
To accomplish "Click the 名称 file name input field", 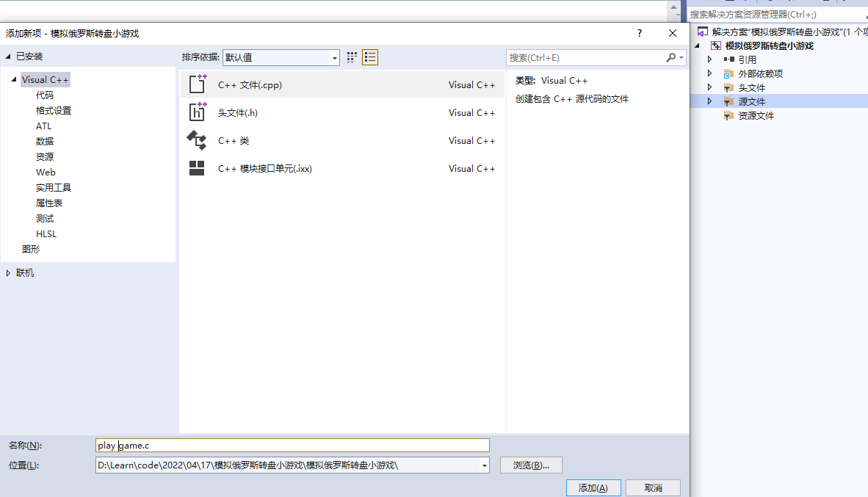I will [292, 445].
